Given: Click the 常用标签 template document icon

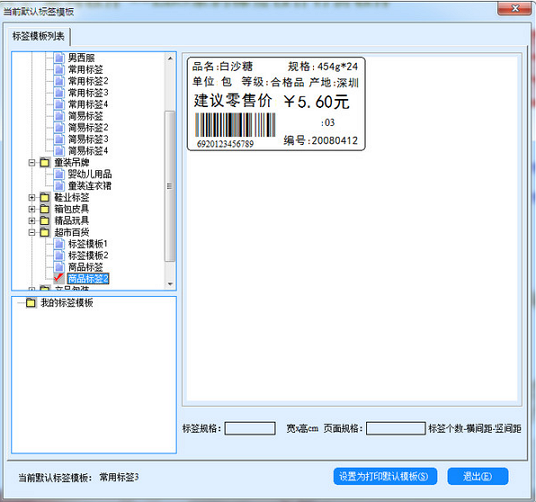Looking at the screenshot, I should tap(59, 69).
